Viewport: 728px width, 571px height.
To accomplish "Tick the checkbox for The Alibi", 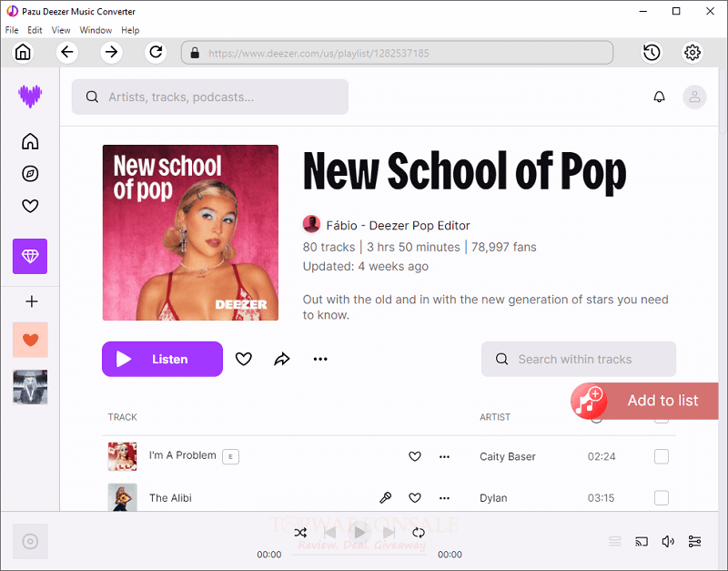I will pyautogui.click(x=662, y=497).
